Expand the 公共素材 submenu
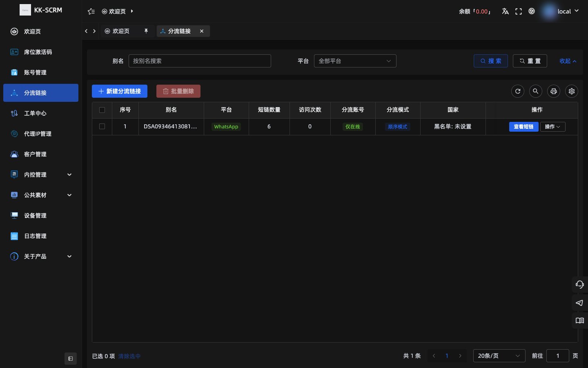Image resolution: width=588 pixels, height=368 pixels. coord(69,195)
